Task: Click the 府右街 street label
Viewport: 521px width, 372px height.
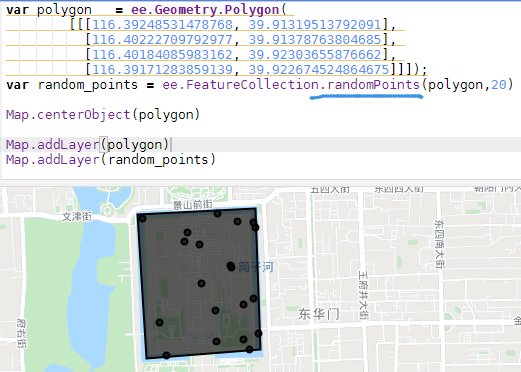Action: point(22,334)
